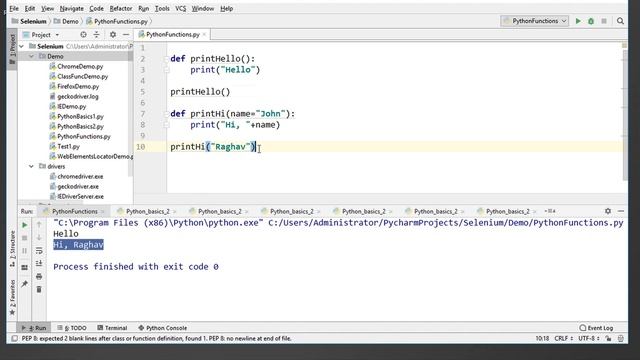Toggle scroll to end in Run console
The image size is (640, 360).
pos(39,263)
